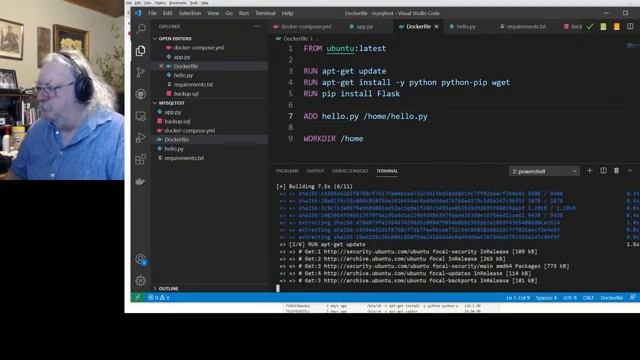Viewport: 640px width, 360px height.
Task: Open the Help menu
Action: point(287,13)
